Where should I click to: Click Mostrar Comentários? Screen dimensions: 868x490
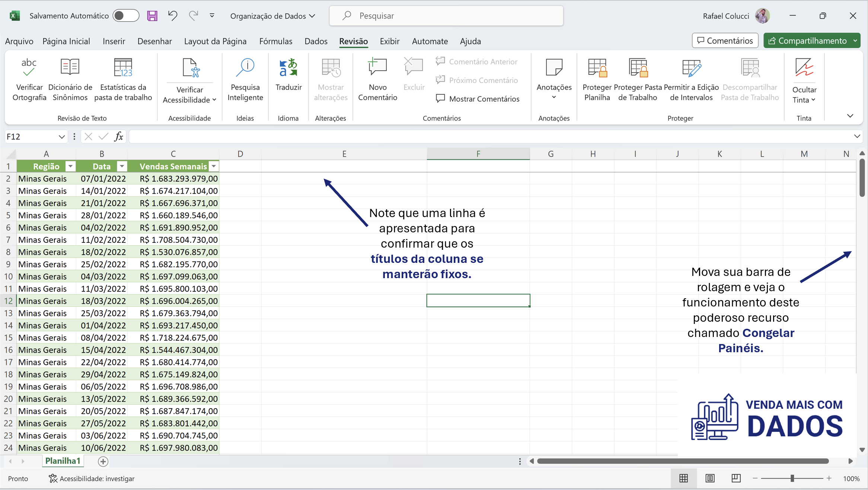click(478, 99)
